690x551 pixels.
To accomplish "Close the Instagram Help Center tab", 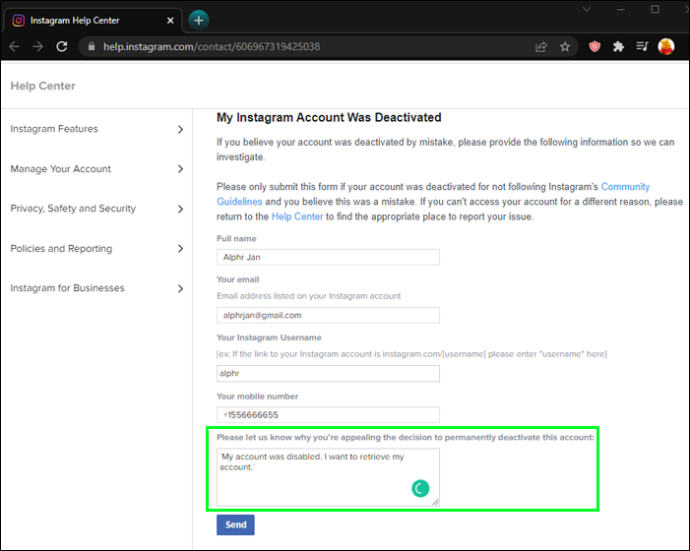I will point(170,21).
